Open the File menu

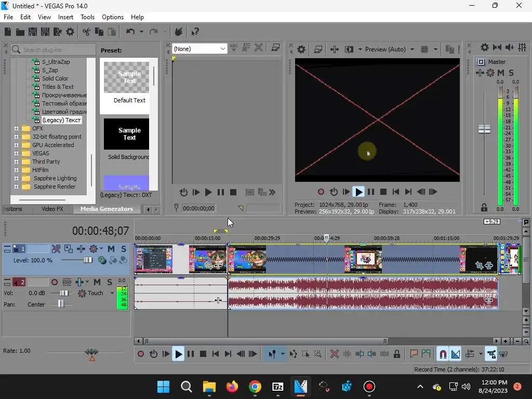pyautogui.click(x=8, y=17)
